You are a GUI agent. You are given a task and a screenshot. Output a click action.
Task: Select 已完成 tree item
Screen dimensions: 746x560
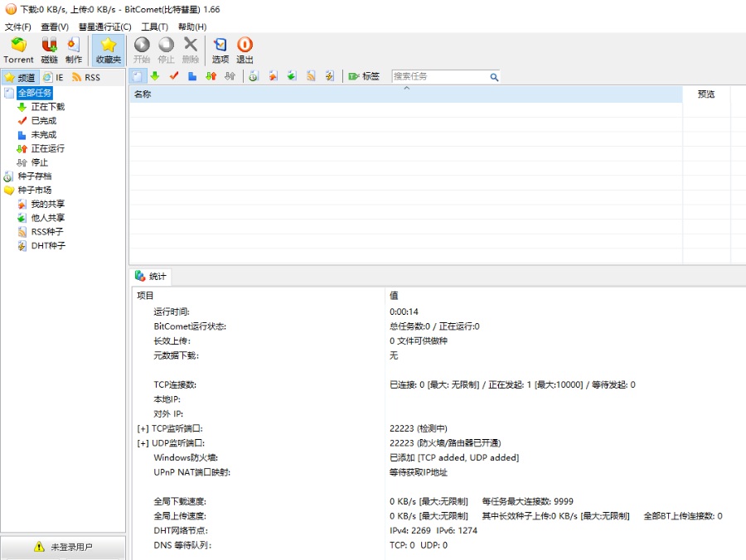[44, 120]
